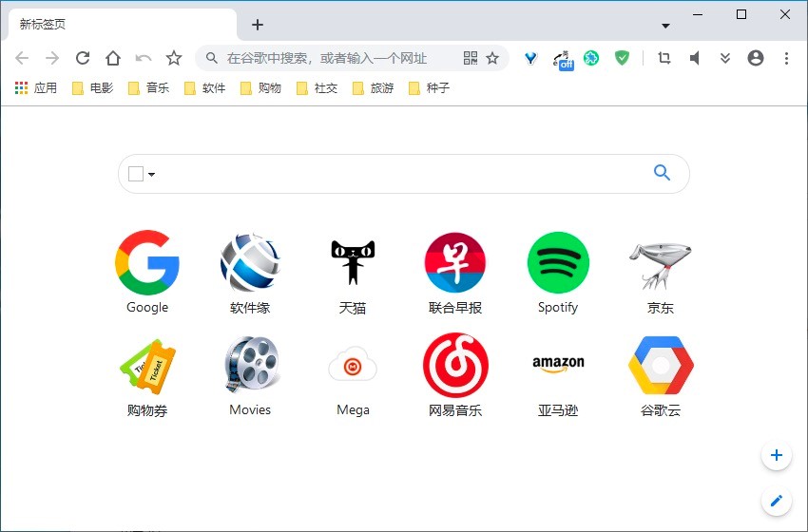Open the tab list dropdown arrow
Screen dimensions: 808x532
pyautogui.click(x=665, y=26)
